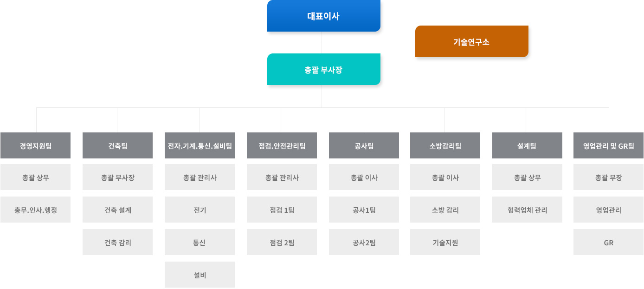Click the 공사1팀 box
The height and width of the screenshot is (289, 644).
pos(364,210)
